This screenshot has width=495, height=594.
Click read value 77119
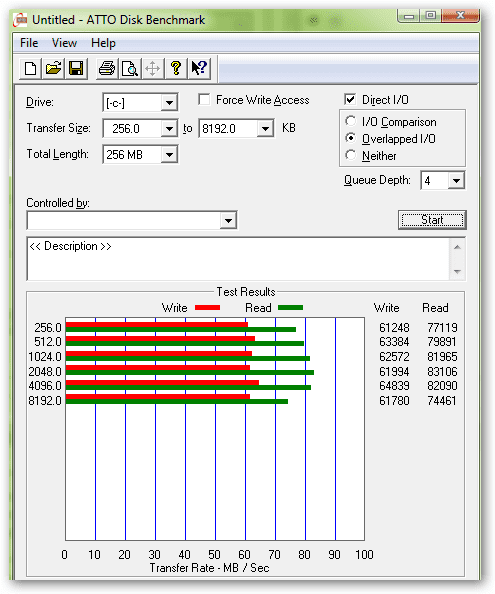click(x=442, y=327)
